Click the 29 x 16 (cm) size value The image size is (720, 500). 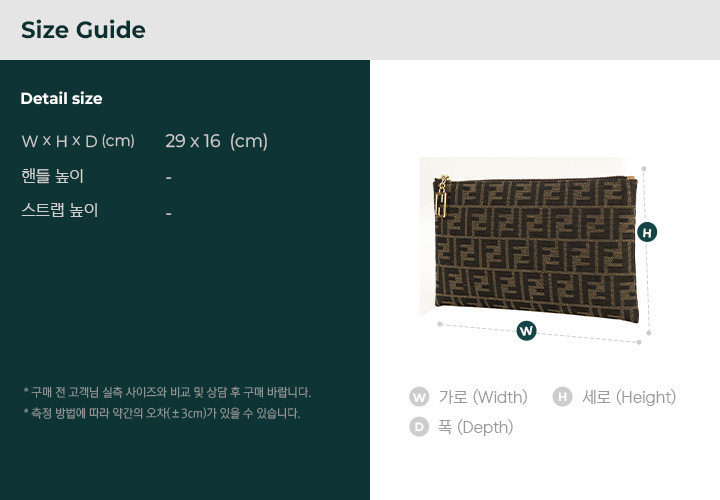tap(216, 141)
